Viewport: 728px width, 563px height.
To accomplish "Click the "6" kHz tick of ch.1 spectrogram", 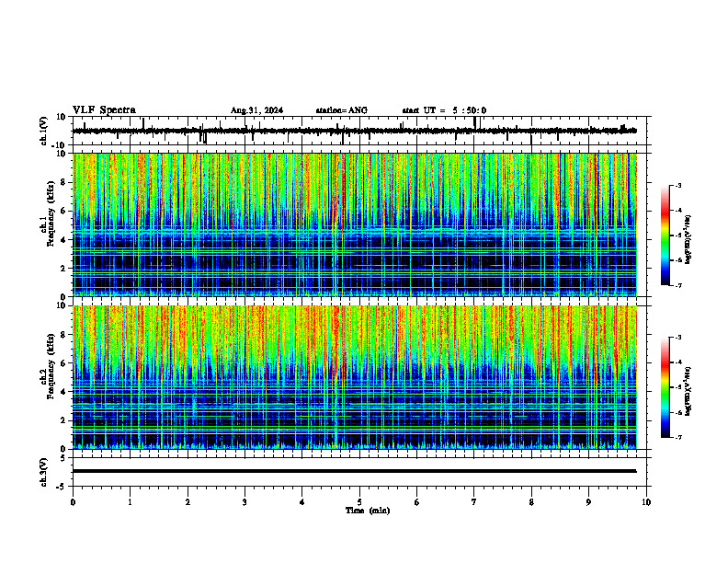I will (x=63, y=211).
